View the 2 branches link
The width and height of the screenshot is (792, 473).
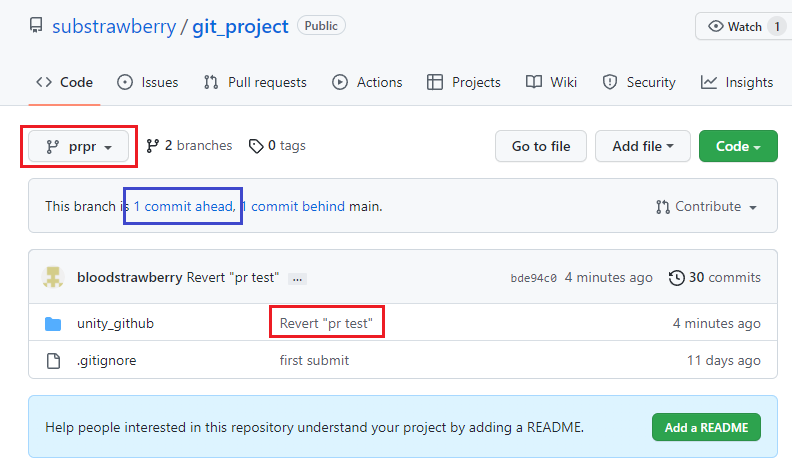tap(189, 146)
